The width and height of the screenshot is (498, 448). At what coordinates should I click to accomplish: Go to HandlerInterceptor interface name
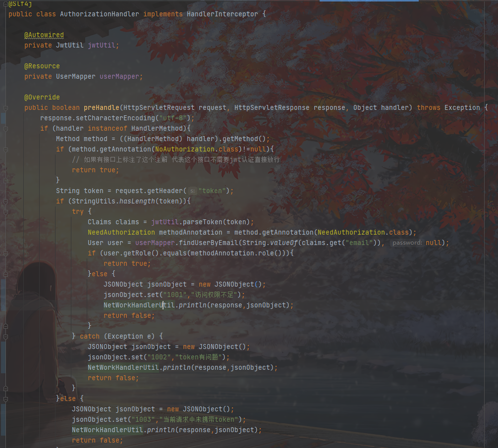click(x=222, y=14)
